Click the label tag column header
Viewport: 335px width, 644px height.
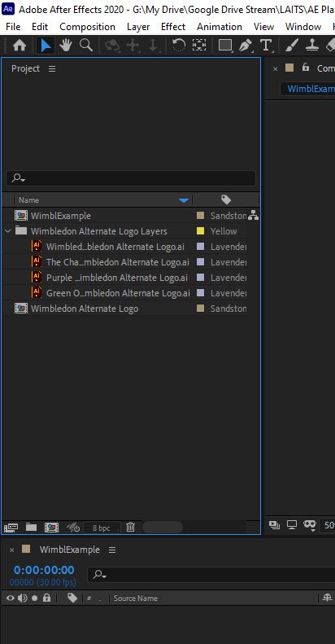(x=225, y=200)
